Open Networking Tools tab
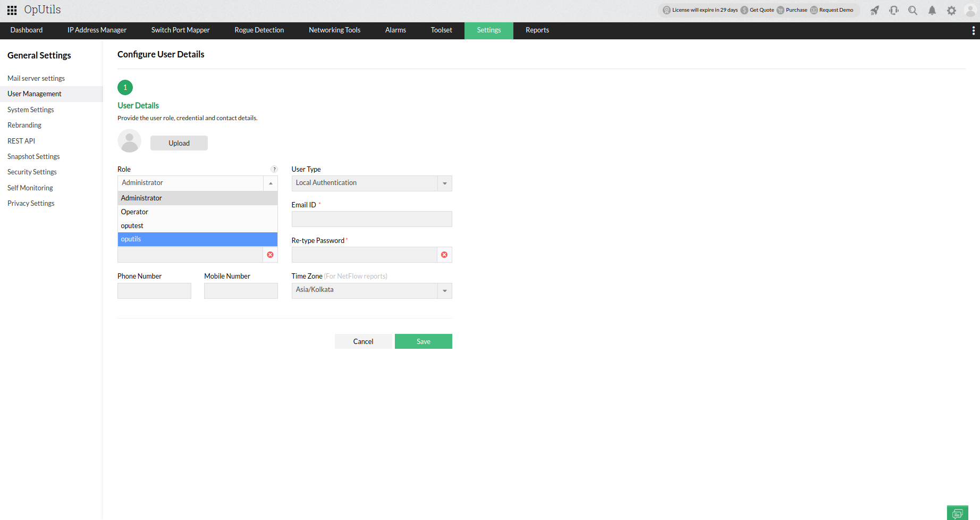This screenshot has height=520, width=980. [335, 30]
